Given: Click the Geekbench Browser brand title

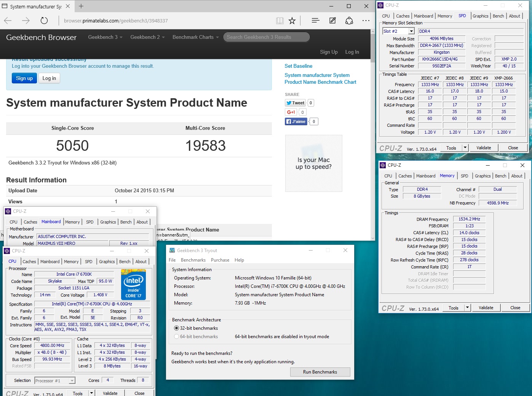Looking at the screenshot, I should (41, 37).
